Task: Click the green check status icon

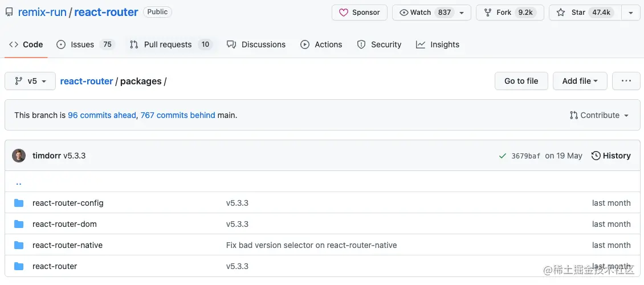Action: tap(502, 156)
